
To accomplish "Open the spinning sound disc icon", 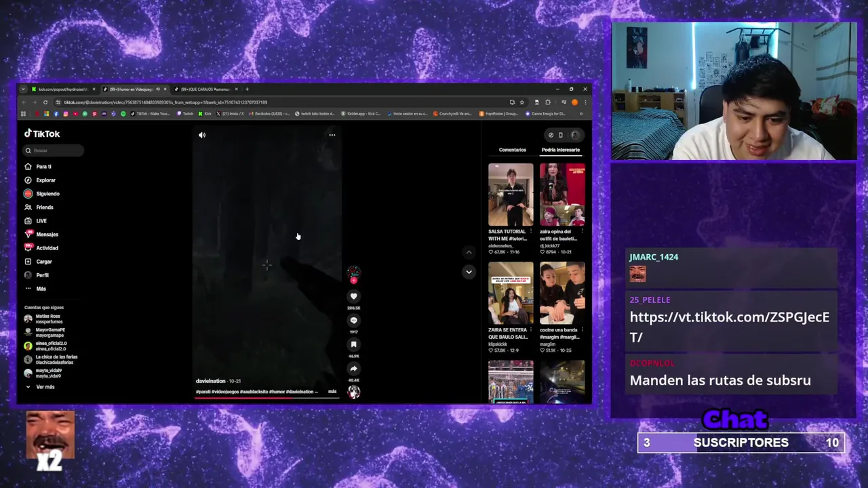I will 353,392.
